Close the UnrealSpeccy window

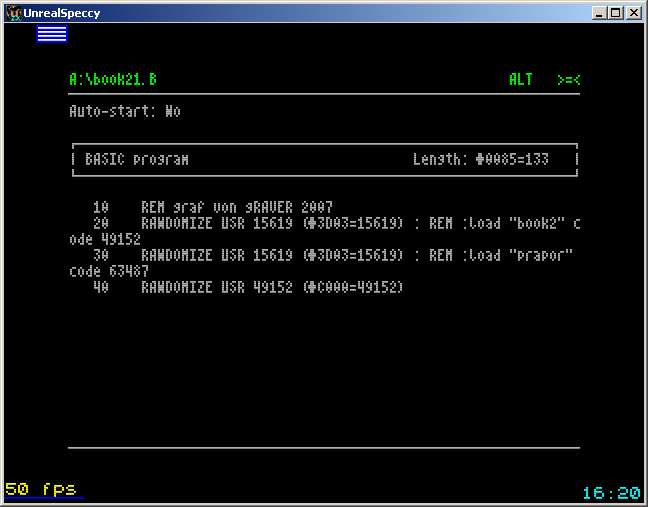(x=633, y=12)
